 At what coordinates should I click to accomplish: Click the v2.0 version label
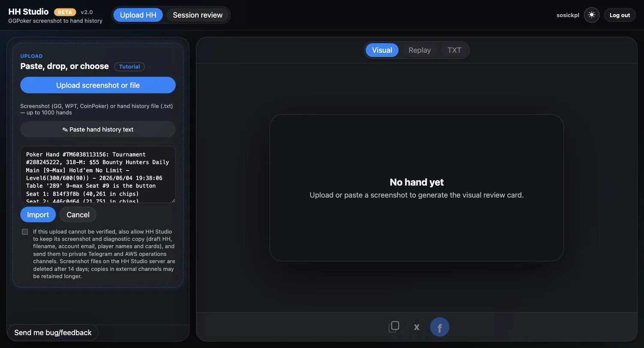pyautogui.click(x=87, y=12)
